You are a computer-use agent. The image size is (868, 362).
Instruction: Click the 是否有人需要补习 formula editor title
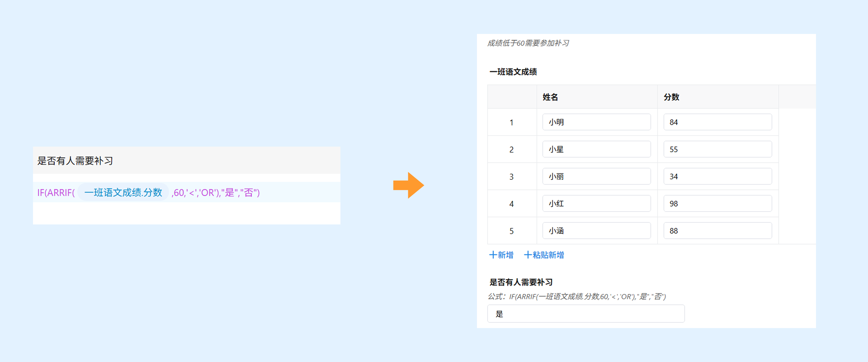pos(75,161)
